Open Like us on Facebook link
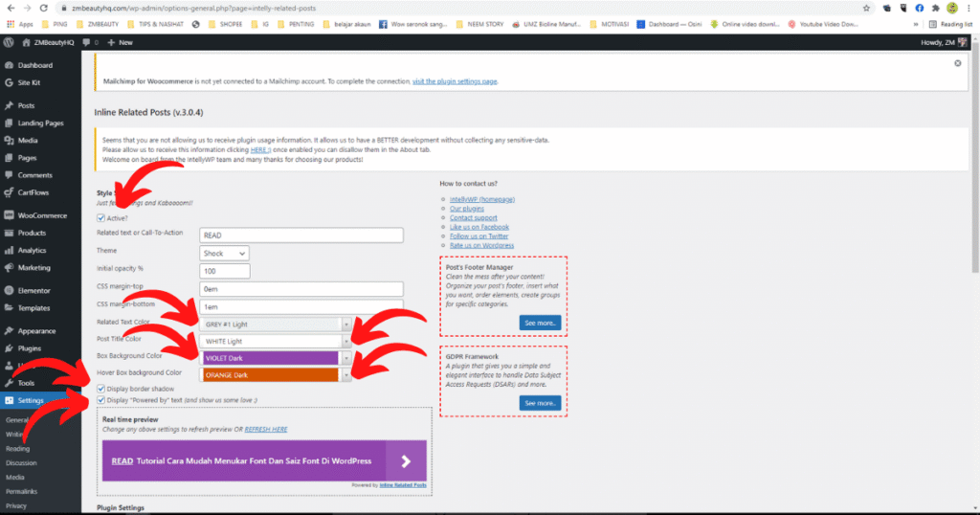 [479, 227]
